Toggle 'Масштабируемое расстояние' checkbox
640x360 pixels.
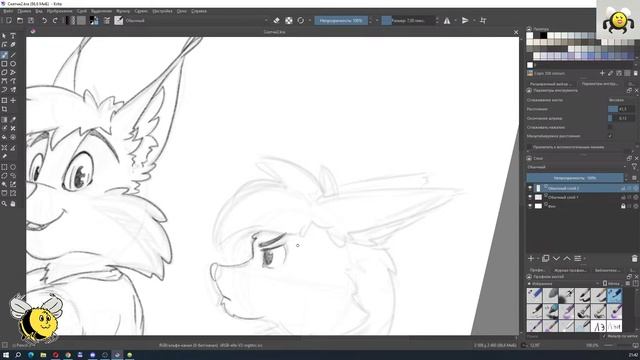pos(610,136)
